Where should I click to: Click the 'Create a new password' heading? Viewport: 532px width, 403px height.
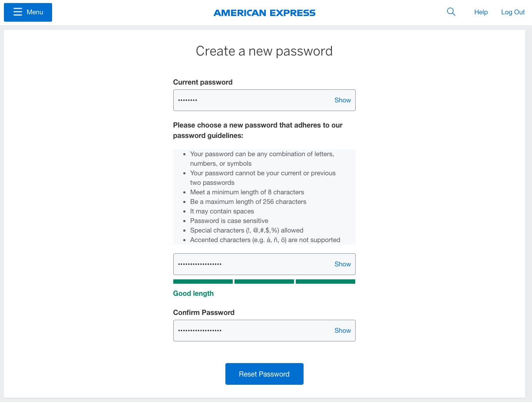[264, 51]
